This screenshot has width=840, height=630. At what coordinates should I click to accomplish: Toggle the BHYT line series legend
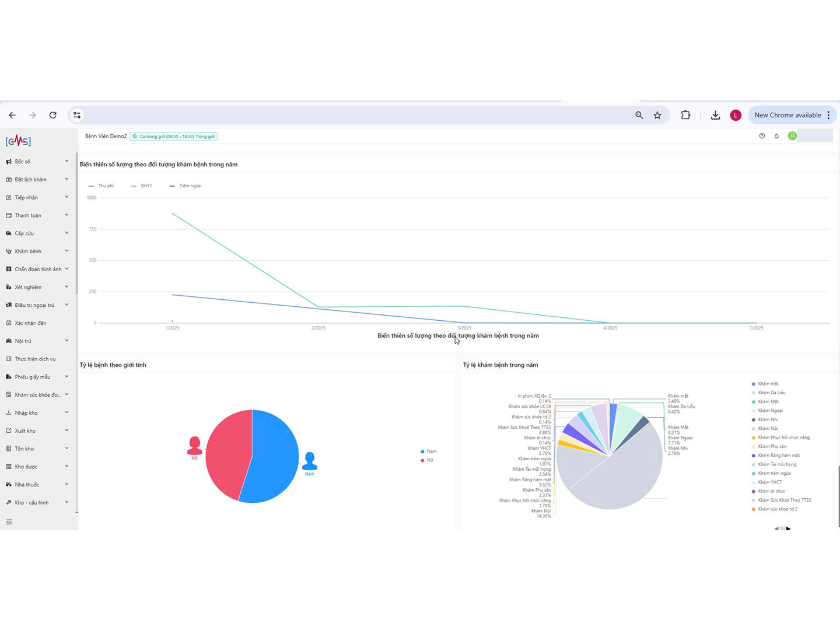click(x=142, y=186)
